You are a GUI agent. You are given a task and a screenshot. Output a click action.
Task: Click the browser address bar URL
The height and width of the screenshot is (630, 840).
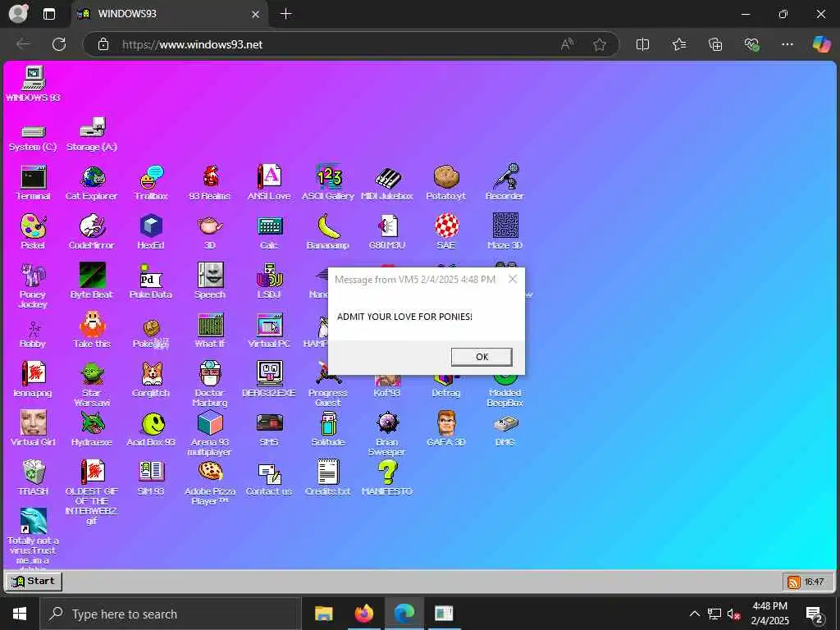pos(192,44)
